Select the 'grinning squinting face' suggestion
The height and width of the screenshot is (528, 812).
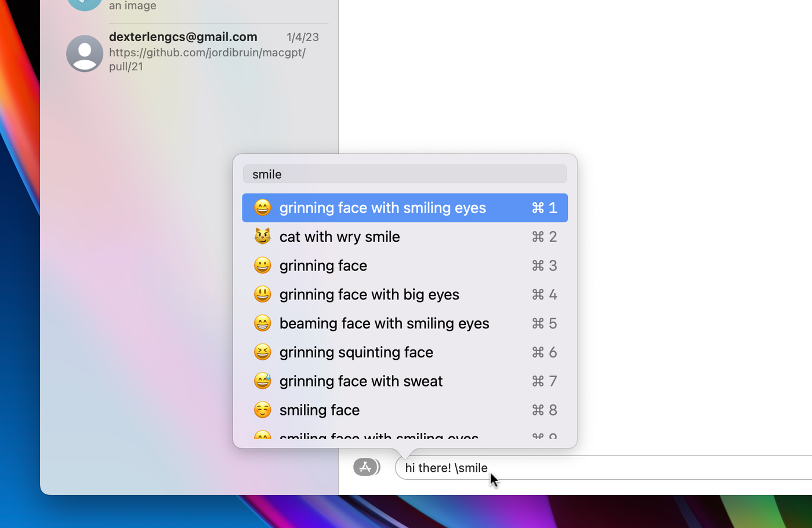coord(405,352)
